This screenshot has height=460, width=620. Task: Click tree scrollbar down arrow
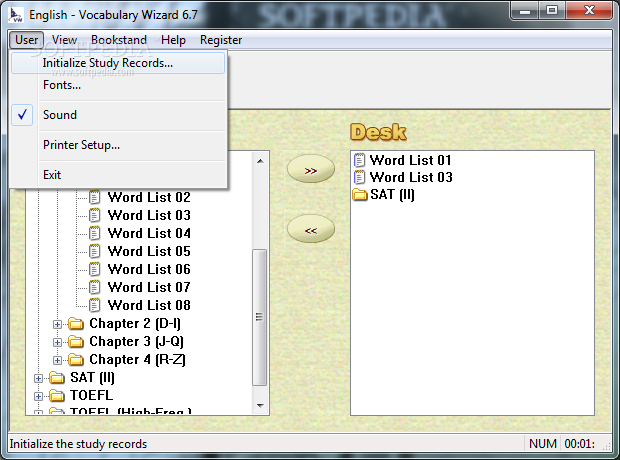[x=260, y=405]
